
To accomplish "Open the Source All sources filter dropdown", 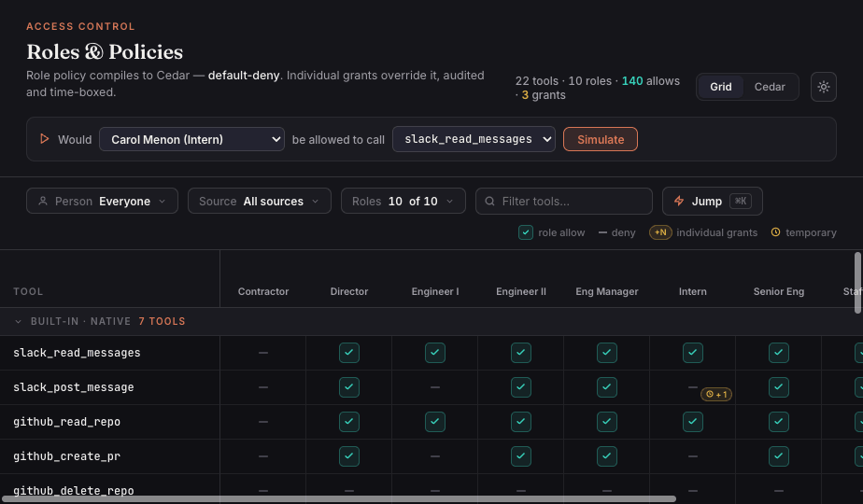I will (x=260, y=201).
